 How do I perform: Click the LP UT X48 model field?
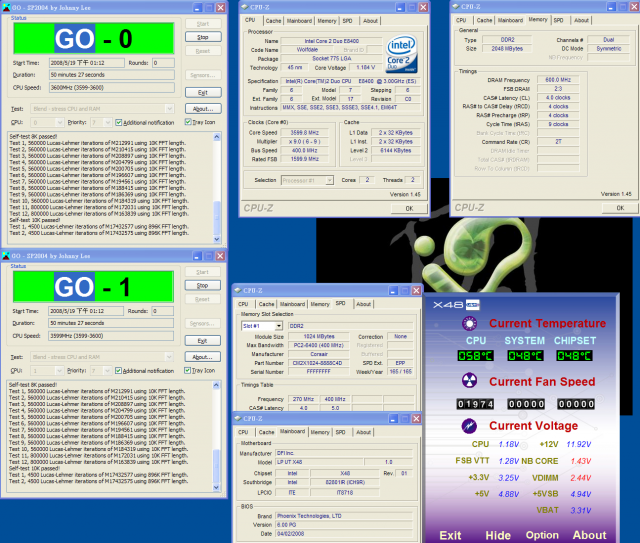click(319, 462)
